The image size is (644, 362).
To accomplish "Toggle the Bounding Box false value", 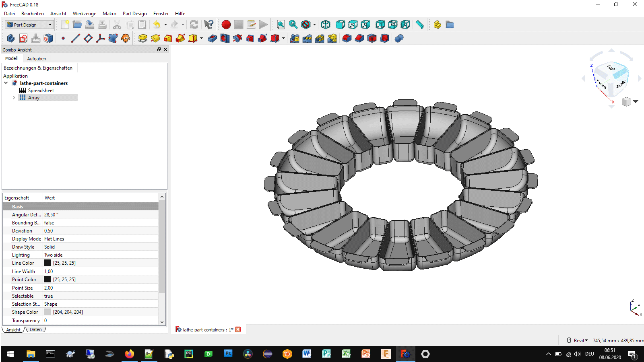I will pyautogui.click(x=49, y=223).
